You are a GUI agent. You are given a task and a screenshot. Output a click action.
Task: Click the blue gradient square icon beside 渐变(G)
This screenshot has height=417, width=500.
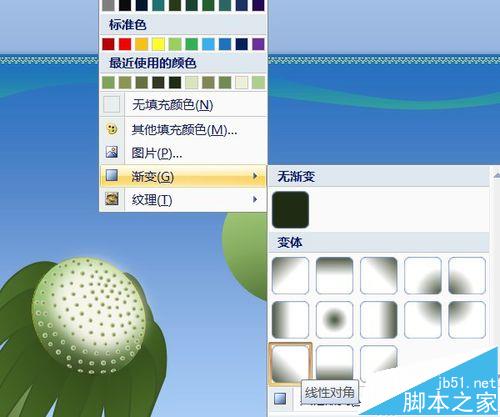pos(112,175)
